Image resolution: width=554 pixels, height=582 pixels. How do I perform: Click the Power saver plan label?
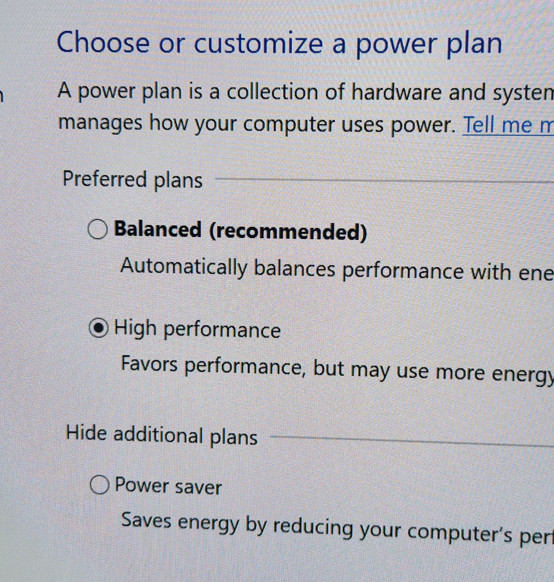168,486
